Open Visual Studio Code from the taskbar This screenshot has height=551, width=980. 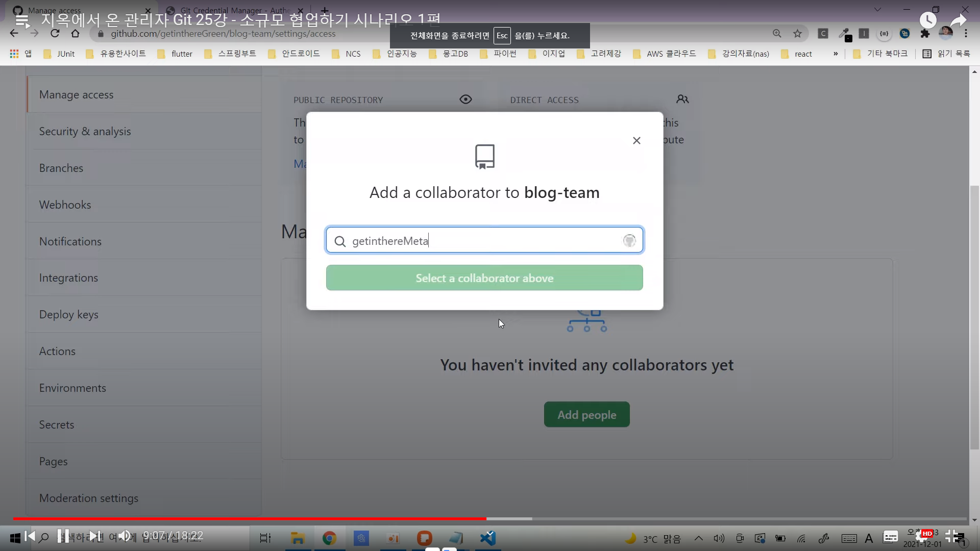click(488, 538)
